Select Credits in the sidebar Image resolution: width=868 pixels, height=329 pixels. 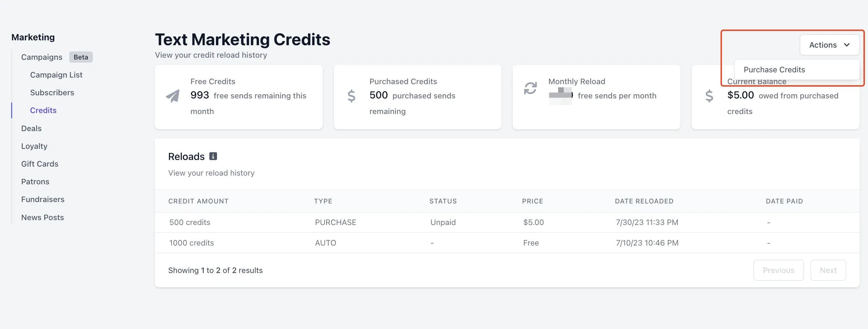[43, 110]
